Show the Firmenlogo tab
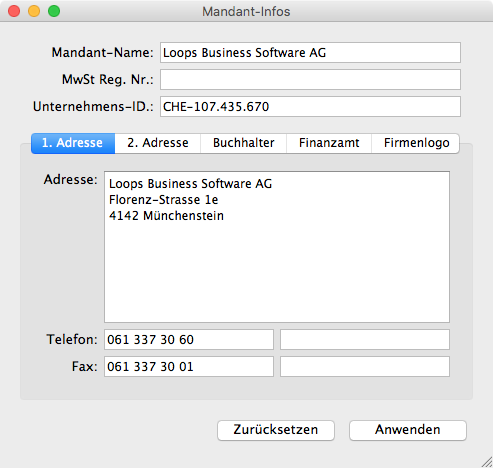 (416, 143)
